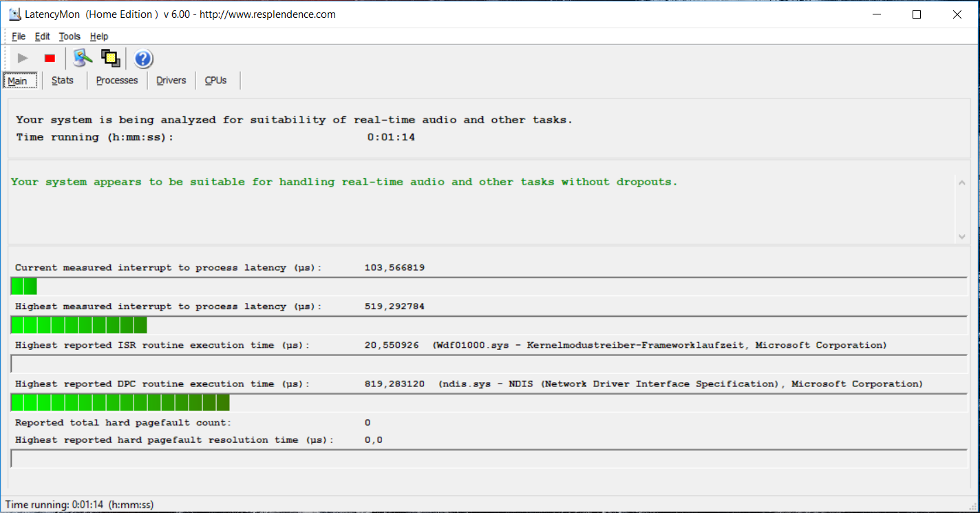Stop the monitor with red square button
This screenshot has height=513, width=980.
(50, 59)
